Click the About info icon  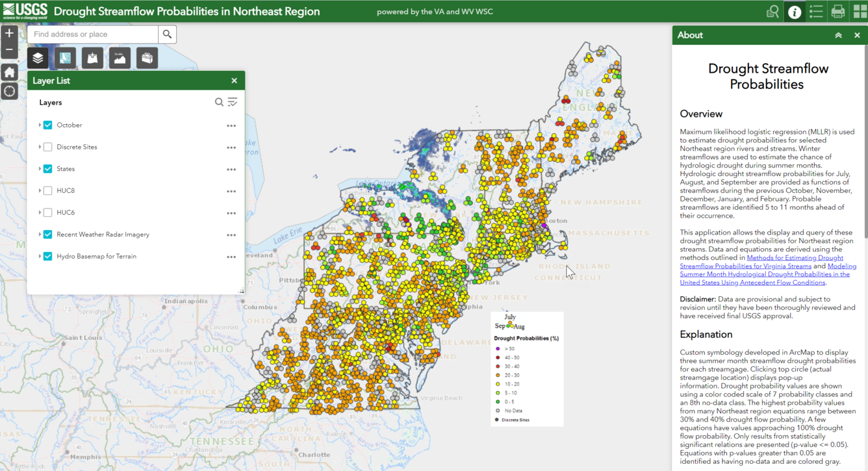click(x=794, y=11)
